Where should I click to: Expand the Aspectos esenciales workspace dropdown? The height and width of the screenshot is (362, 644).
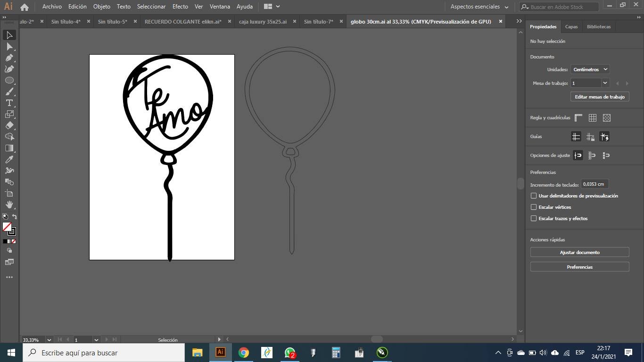(x=479, y=7)
